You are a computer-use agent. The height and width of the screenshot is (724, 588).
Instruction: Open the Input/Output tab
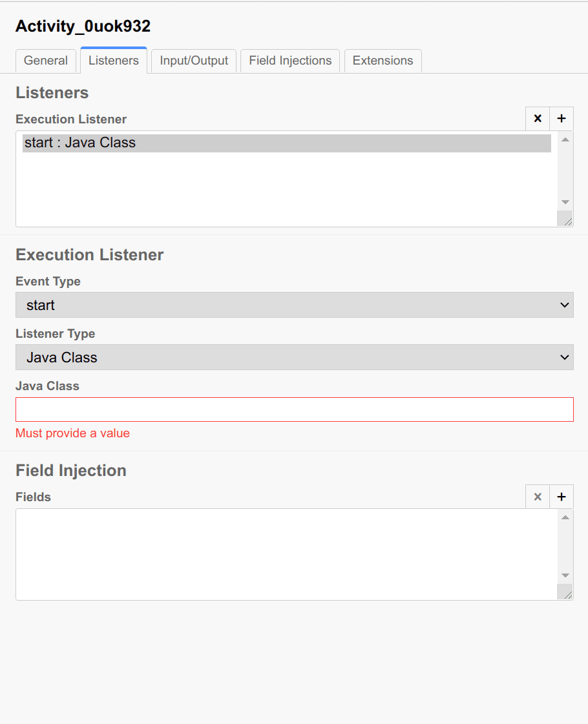pyautogui.click(x=194, y=61)
